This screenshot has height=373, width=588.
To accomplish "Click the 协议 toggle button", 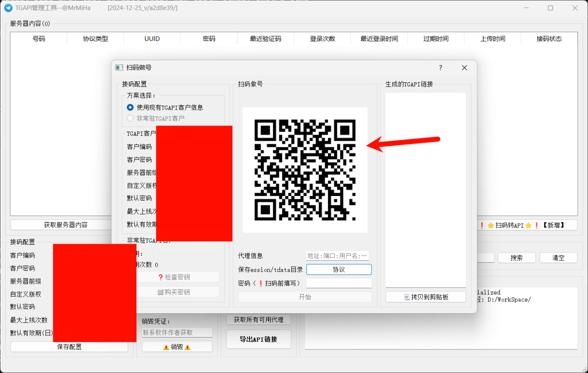I will tap(339, 270).
